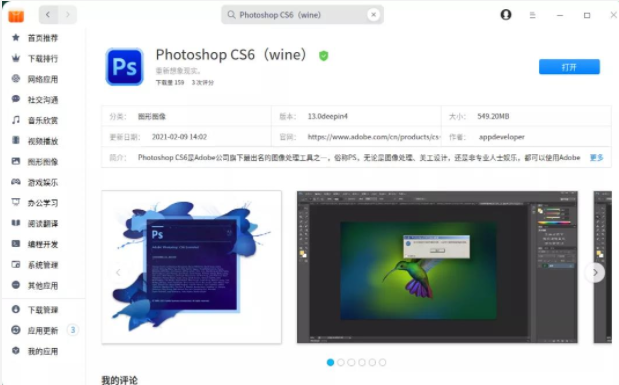Open the adobe.com official website link

(x=373, y=137)
